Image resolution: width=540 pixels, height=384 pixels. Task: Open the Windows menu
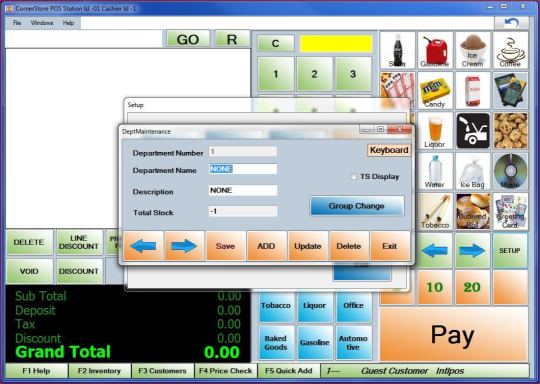tap(42, 23)
